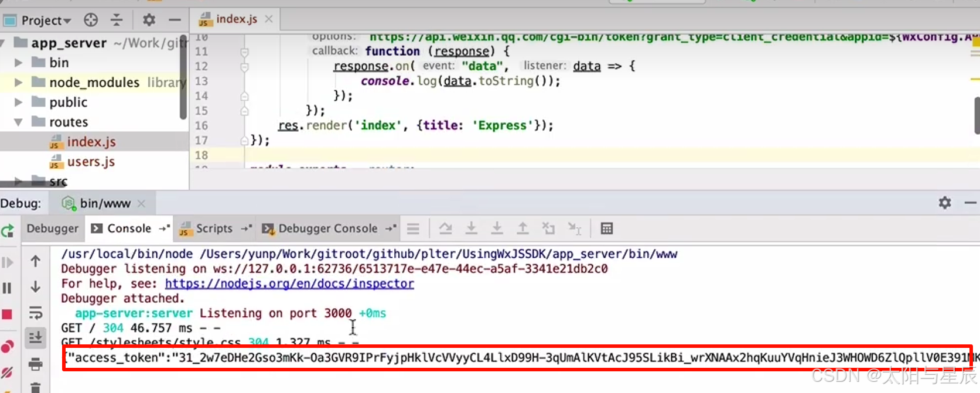Click the console Print icon
This screenshot has width=980, height=393.
pos(36,364)
